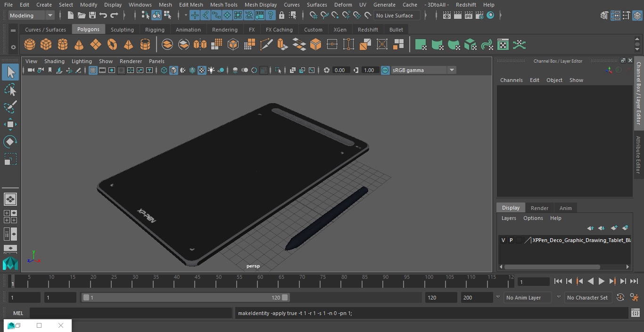
Task: Open the Multi-Cut knife tool
Action: click(x=266, y=45)
